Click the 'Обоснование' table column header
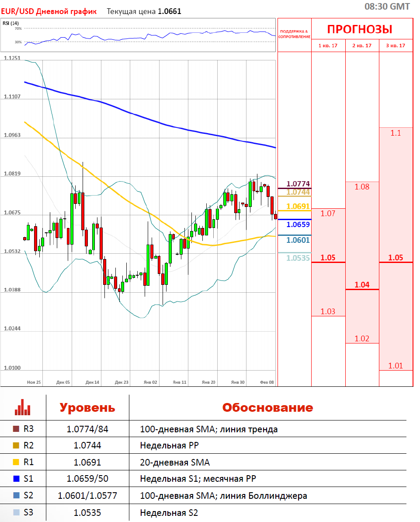 click(x=267, y=407)
